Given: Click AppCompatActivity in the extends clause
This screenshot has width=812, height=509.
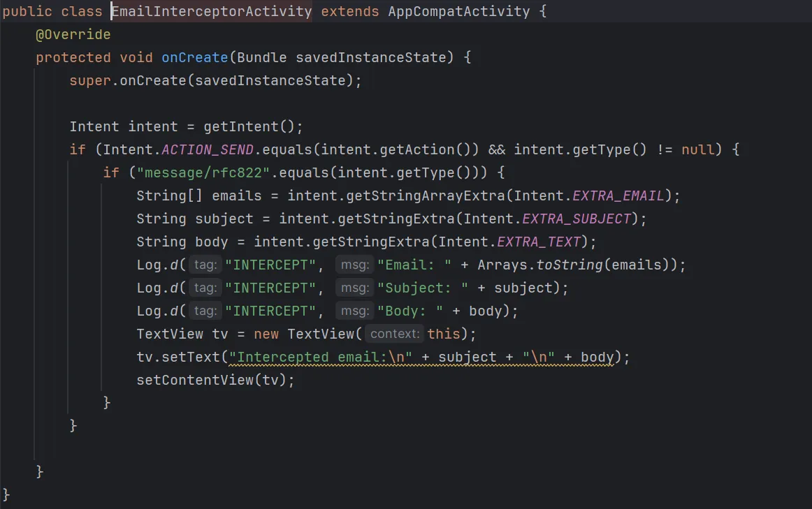Looking at the screenshot, I should point(458,12).
